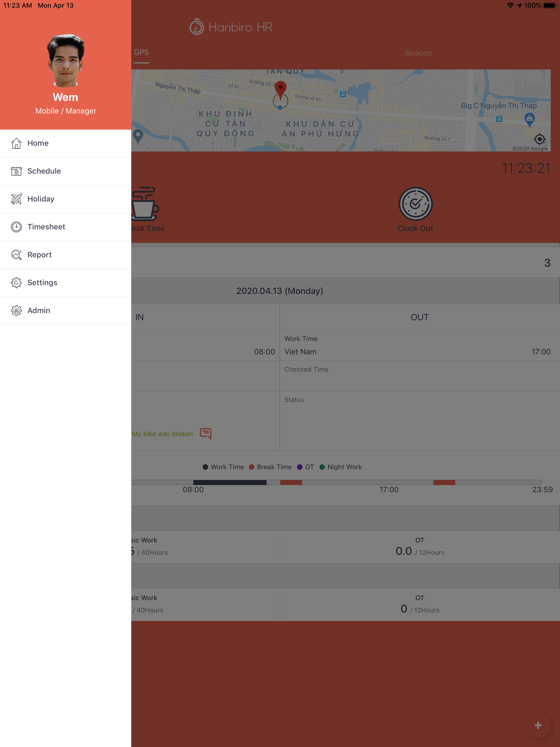560x747 pixels.
Task: Open the Holiday menu item
Action: [66, 199]
